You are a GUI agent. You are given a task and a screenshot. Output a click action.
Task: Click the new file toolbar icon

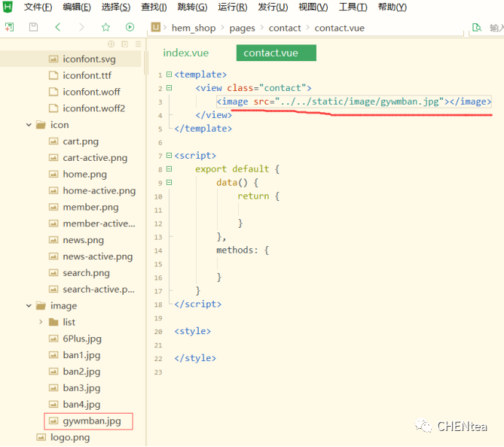9,27
